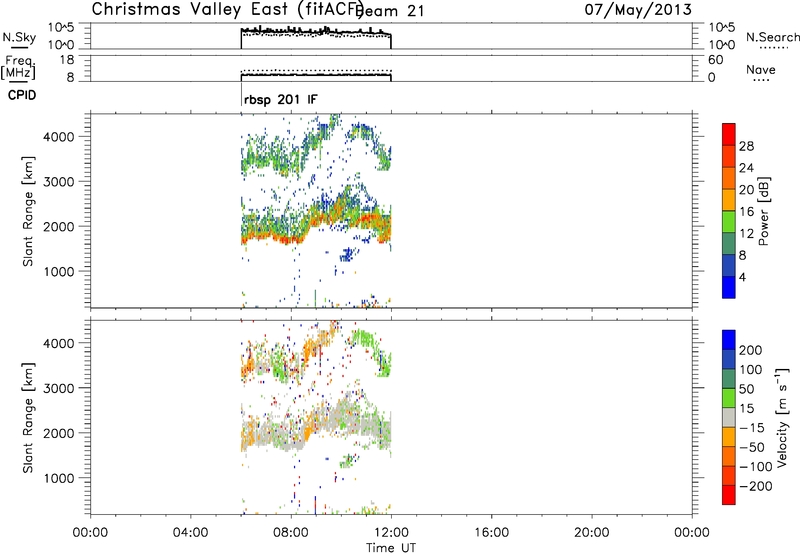Click the '50' tick on the Velocity colorbar
Screen dimensions: 800x554
pyautogui.click(x=746, y=389)
